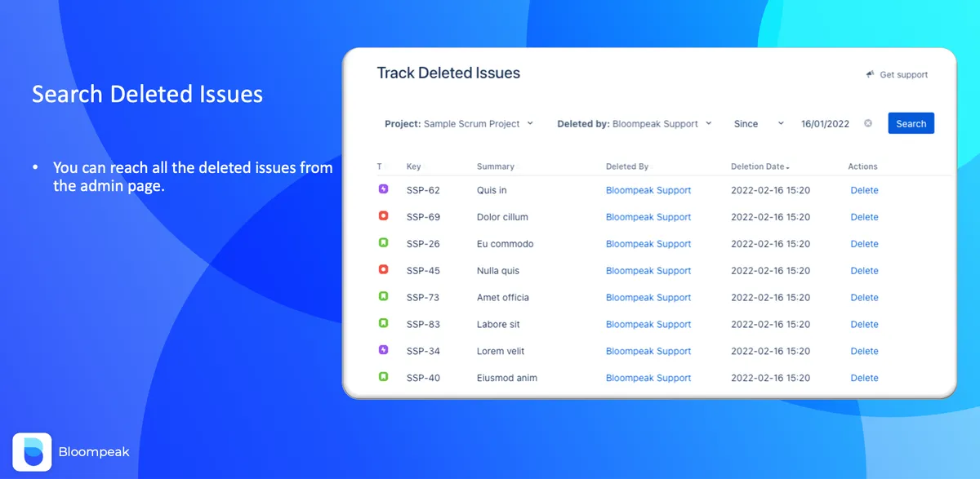Viewport: 980px width, 479px height.
Task: Click Delete for SSP-40
Action: pyautogui.click(x=864, y=378)
